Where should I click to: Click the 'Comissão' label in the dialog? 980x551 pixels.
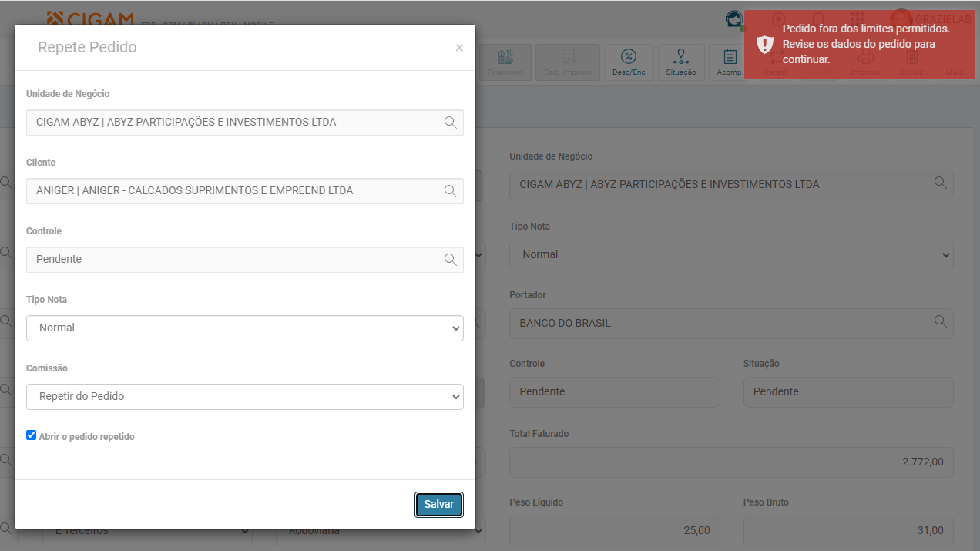49,368
